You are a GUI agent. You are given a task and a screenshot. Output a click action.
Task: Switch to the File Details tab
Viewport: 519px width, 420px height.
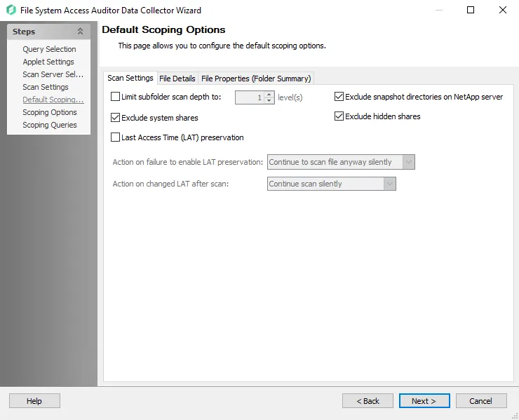(x=177, y=79)
